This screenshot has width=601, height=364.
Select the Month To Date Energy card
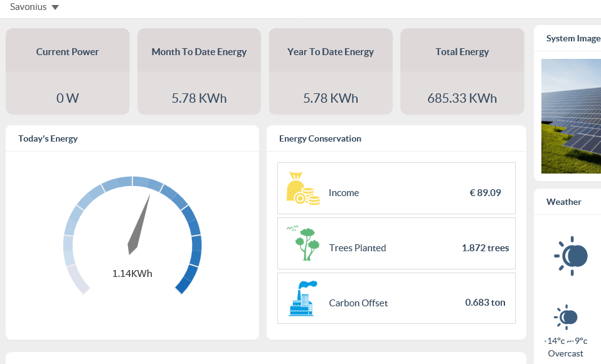click(199, 71)
